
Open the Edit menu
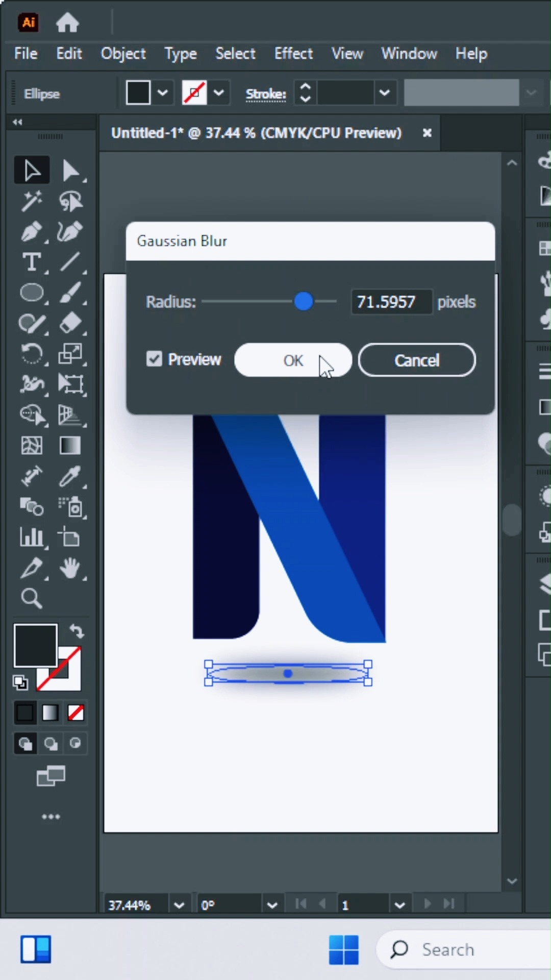tap(69, 54)
